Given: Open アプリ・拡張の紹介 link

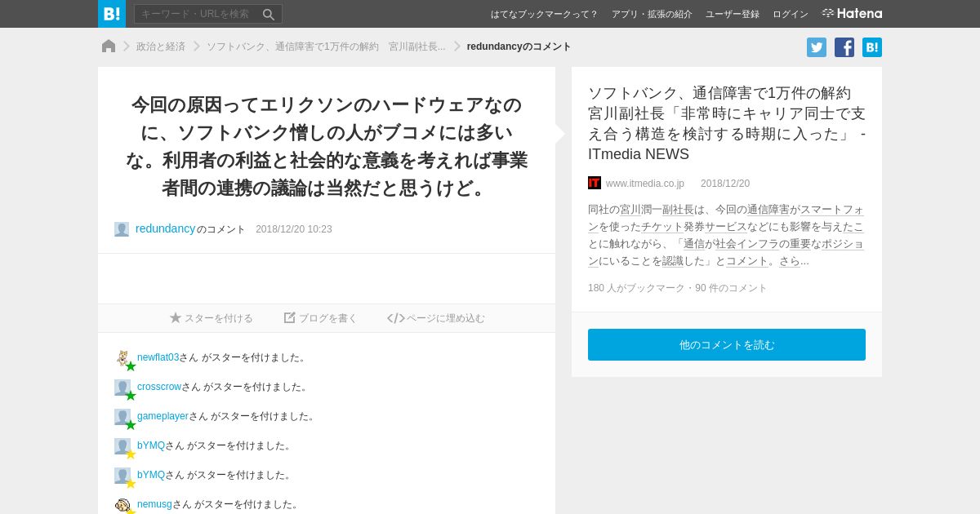Looking at the screenshot, I should (652, 14).
